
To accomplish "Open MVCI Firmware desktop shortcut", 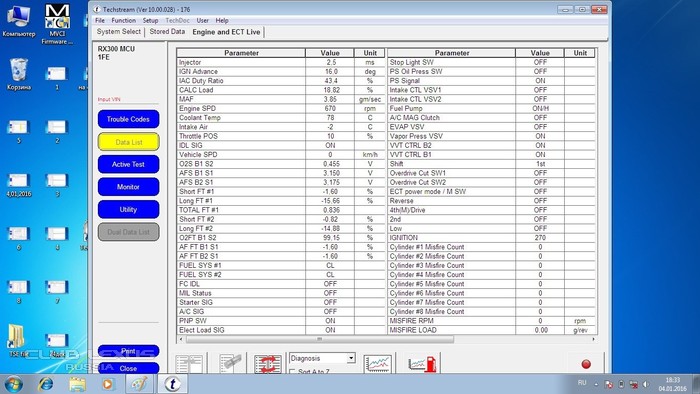I will pos(57,24).
